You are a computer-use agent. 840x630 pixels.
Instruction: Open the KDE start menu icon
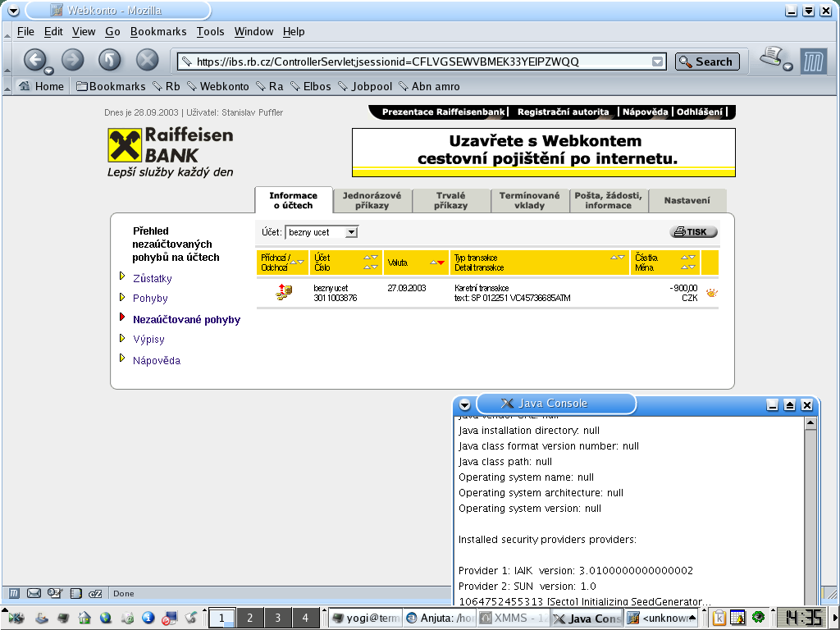[16, 618]
